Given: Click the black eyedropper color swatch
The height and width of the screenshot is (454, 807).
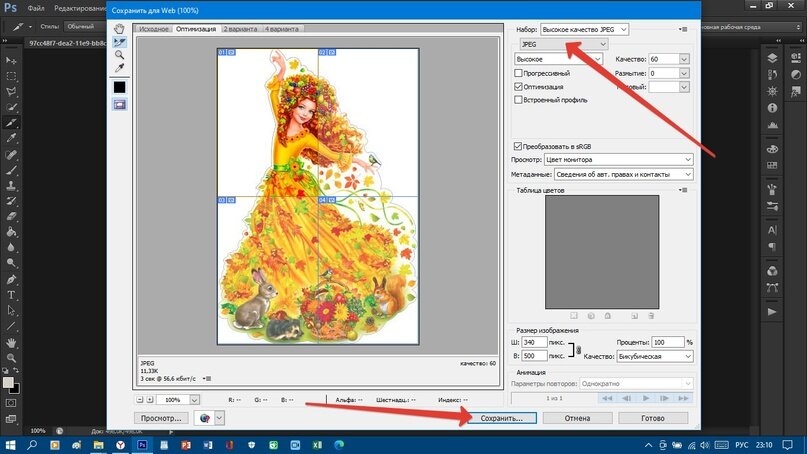Looking at the screenshot, I should click(x=119, y=87).
